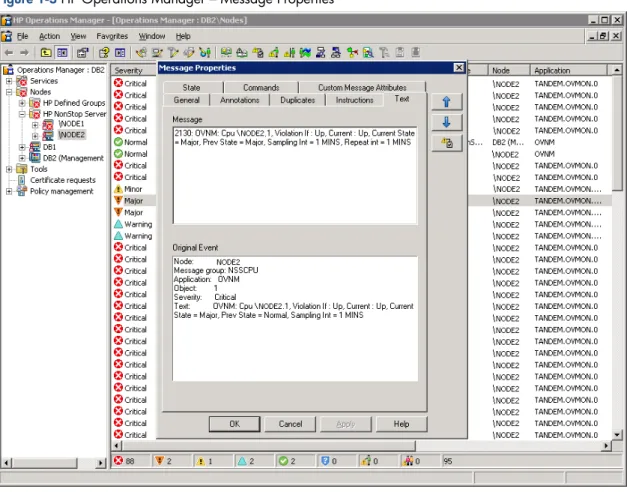The width and height of the screenshot is (627, 492).
Task: Open the Custom Message Attributes tab
Action: point(362,87)
